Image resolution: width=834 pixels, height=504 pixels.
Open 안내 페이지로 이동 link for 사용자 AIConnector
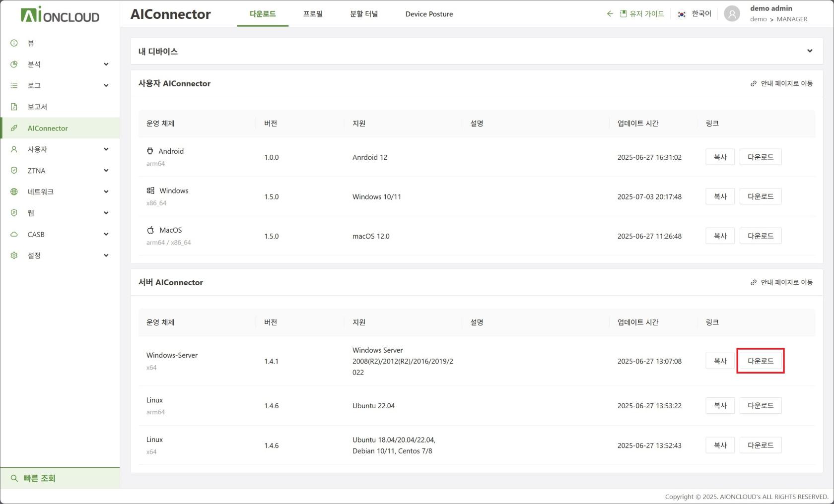pos(782,83)
